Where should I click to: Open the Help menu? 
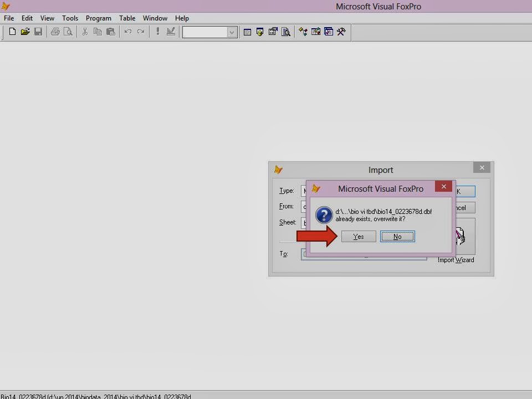pyautogui.click(x=182, y=18)
